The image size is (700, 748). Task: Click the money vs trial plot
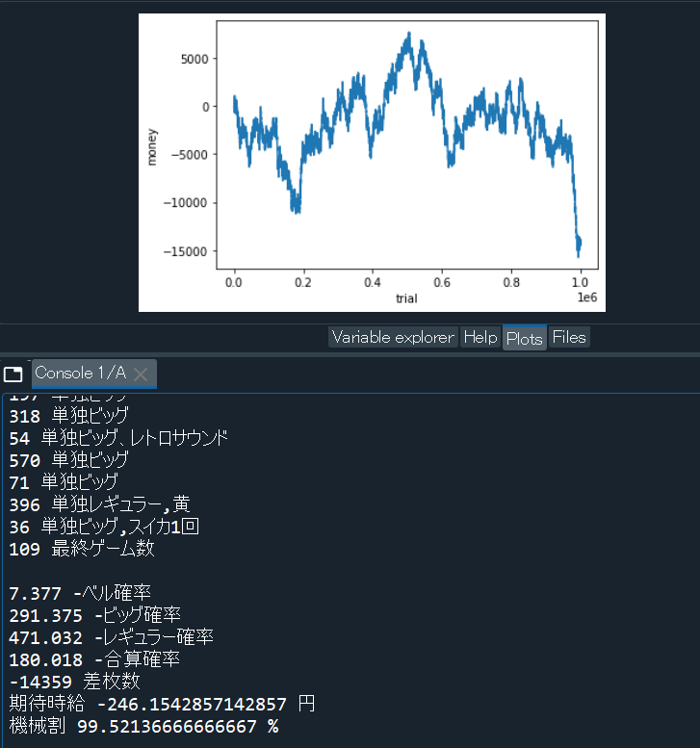click(372, 163)
